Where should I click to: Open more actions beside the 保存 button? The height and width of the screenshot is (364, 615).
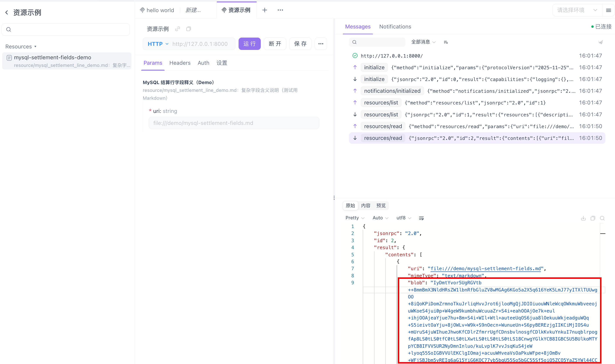(x=321, y=44)
